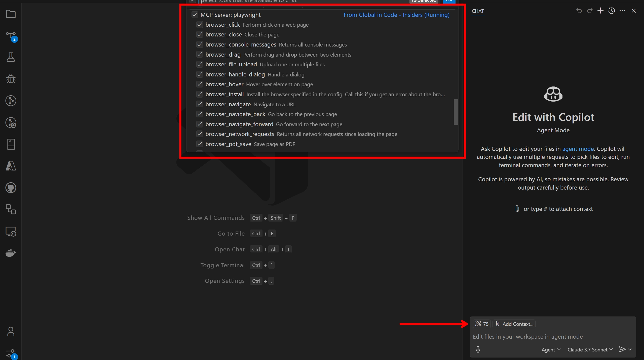Screen dimensions: 644x360
Task: Expand the send options chevron
Action: pyautogui.click(x=630, y=349)
